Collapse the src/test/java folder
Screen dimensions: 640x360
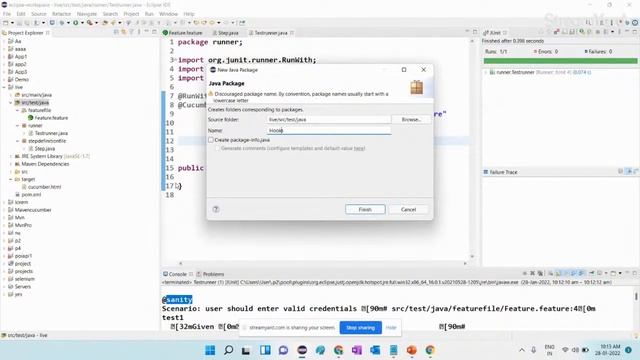[11, 103]
